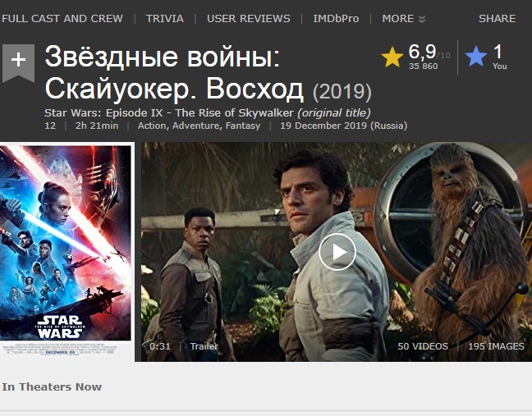Open the Star Wars movie poster
532x416 pixels.
pyautogui.click(x=65, y=251)
